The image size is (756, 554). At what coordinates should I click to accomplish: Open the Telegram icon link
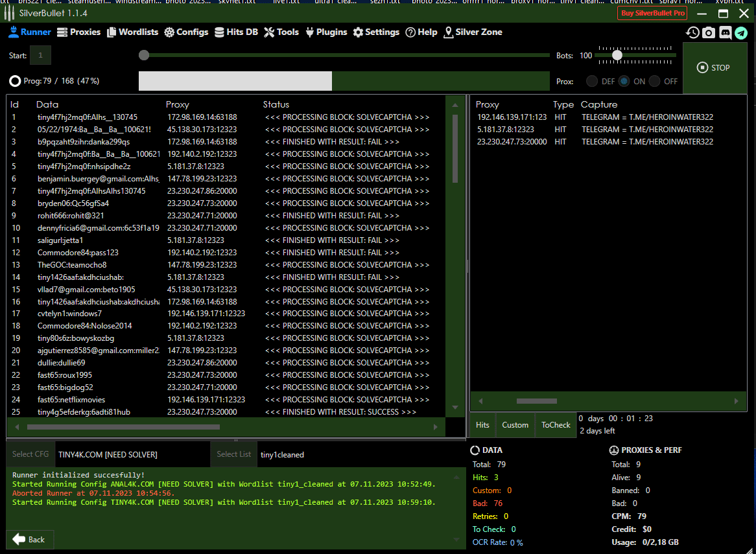click(740, 32)
